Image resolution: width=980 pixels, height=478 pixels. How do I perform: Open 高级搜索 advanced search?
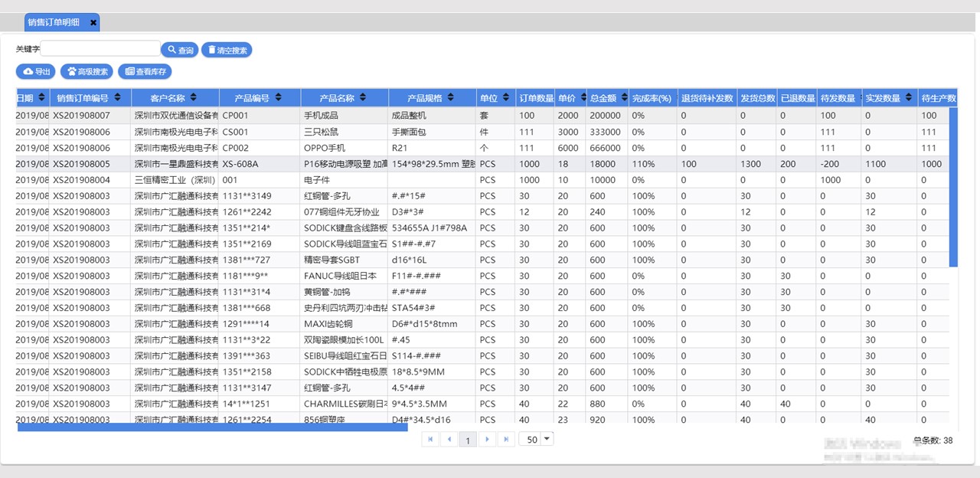tap(87, 71)
